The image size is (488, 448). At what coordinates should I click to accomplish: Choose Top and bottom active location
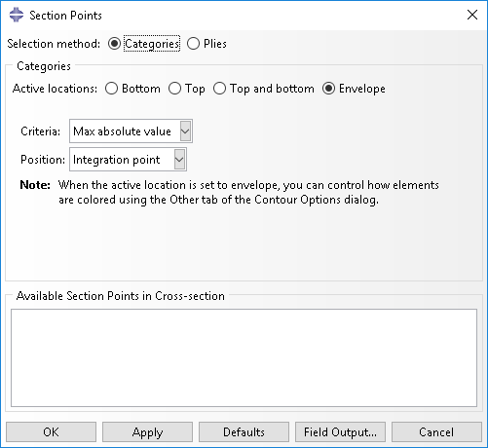coord(219,89)
